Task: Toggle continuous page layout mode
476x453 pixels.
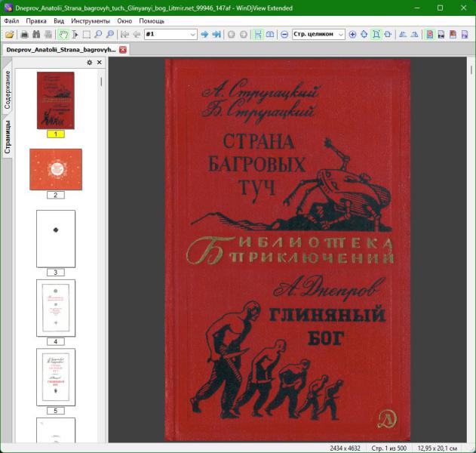Action: 259,35
